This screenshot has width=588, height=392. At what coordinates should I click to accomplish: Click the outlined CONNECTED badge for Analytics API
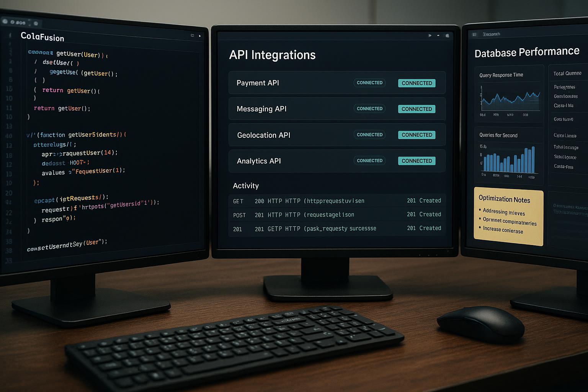(369, 161)
